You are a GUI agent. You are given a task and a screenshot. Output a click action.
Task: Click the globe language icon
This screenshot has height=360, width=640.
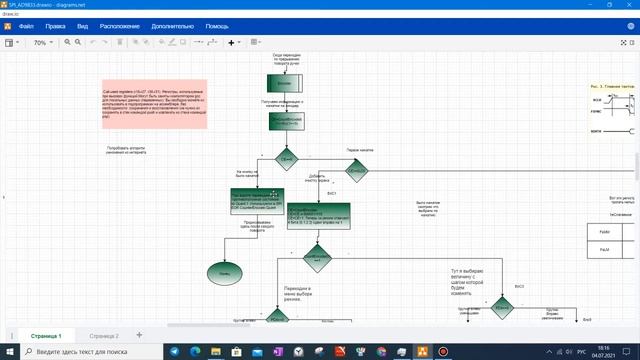(631, 26)
